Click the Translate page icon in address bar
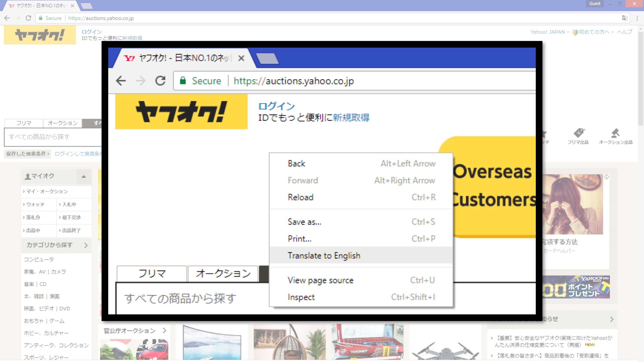 tap(624, 18)
